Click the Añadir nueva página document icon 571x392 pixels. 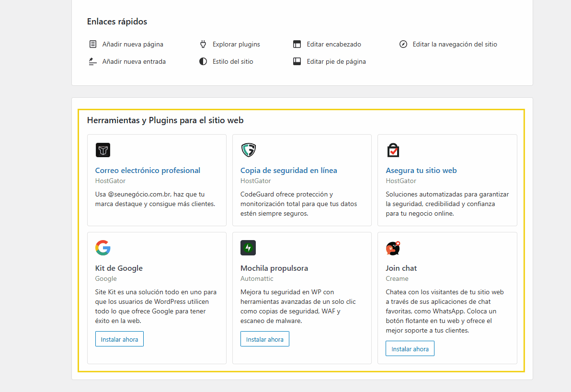(92, 44)
